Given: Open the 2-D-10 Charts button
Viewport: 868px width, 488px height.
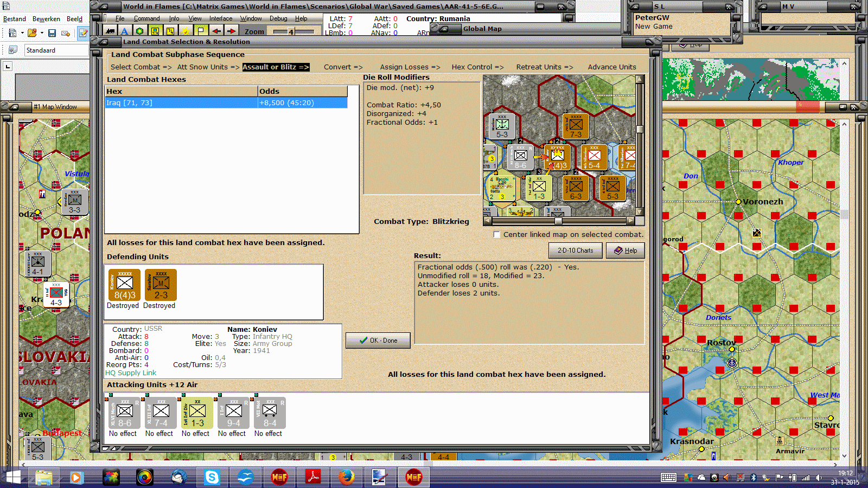Looking at the screenshot, I should point(576,251).
